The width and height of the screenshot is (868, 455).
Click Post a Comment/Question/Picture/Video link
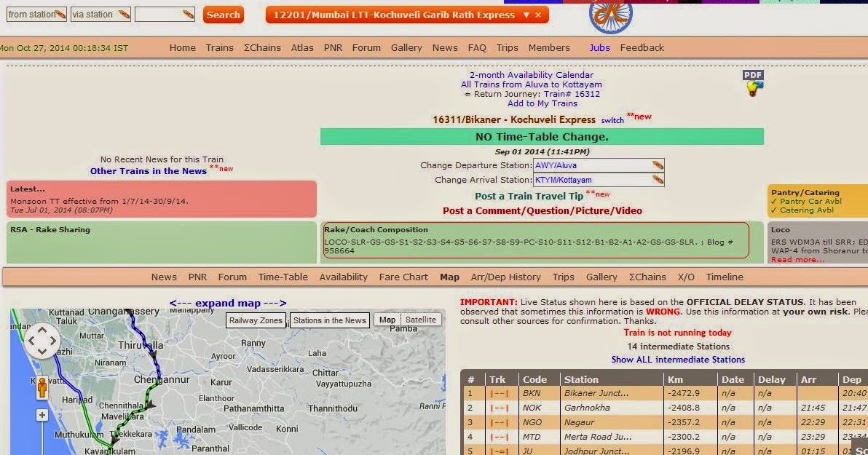542,210
